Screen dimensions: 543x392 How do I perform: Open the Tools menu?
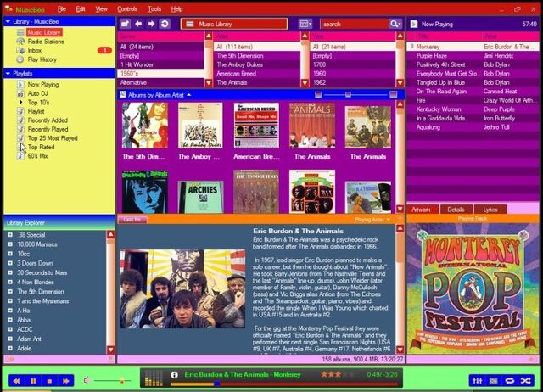pyautogui.click(x=154, y=9)
